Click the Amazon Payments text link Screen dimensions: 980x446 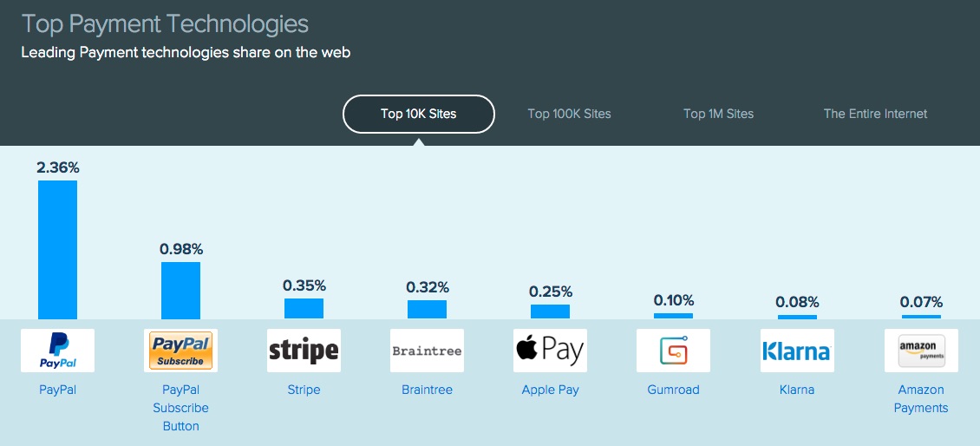pyautogui.click(x=921, y=399)
